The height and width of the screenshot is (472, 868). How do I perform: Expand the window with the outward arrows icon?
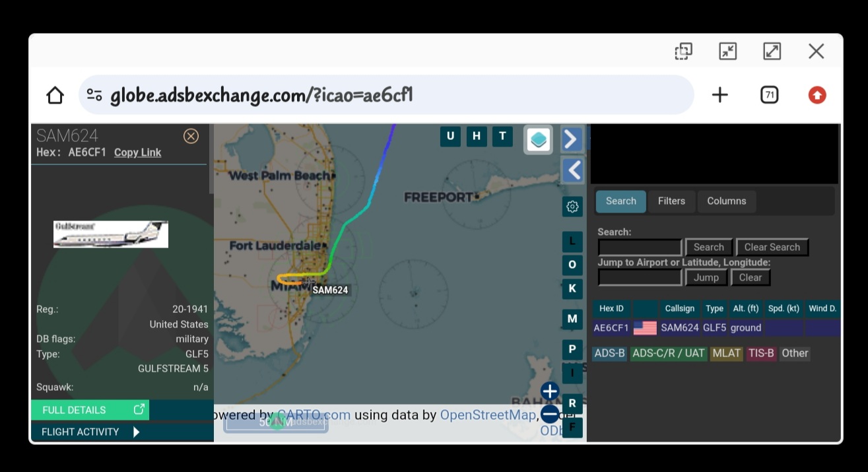click(x=772, y=51)
